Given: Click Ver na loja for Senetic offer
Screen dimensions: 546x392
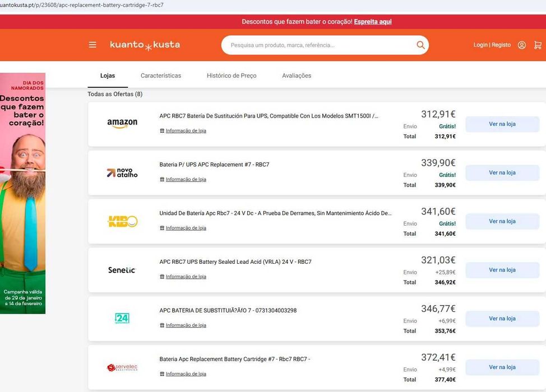Looking at the screenshot, I should tap(502, 270).
